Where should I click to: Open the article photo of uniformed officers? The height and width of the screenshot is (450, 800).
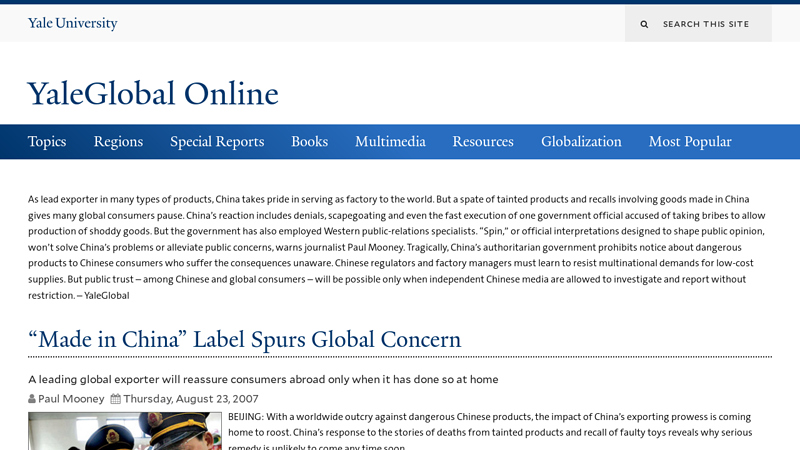point(125,431)
